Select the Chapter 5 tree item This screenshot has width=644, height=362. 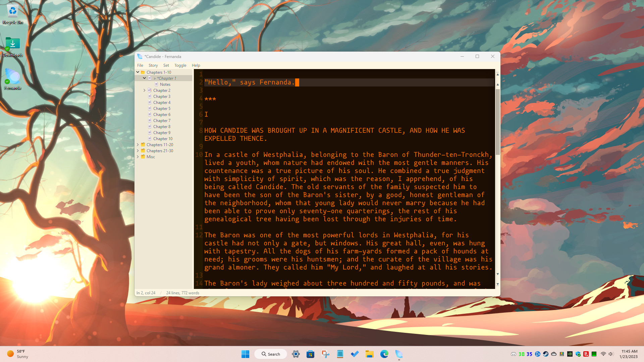pos(162,109)
